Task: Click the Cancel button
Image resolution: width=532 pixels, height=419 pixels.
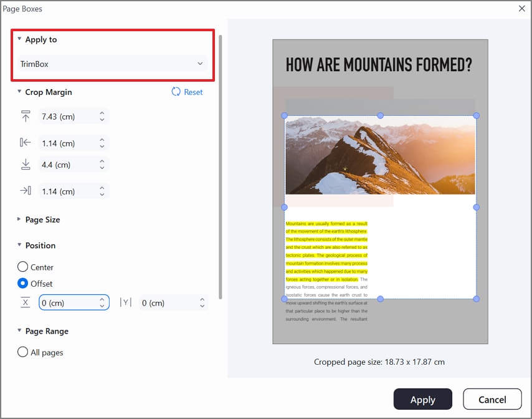Action: 492,399
